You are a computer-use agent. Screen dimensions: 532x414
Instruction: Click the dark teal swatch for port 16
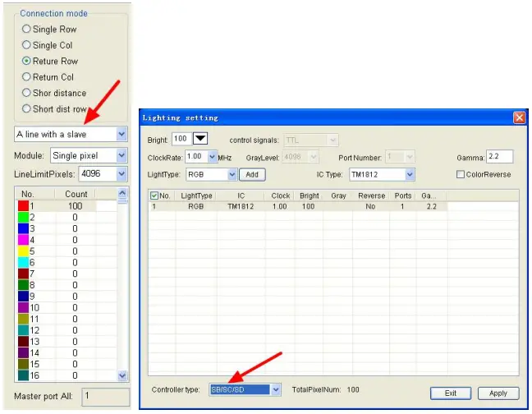pos(23,375)
